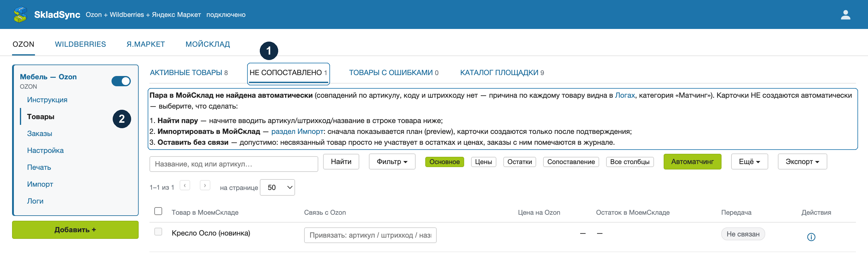This screenshot has height=269, width=868.
Task: Switch to the Я.МАРКЕТ tab
Action: (x=146, y=44)
